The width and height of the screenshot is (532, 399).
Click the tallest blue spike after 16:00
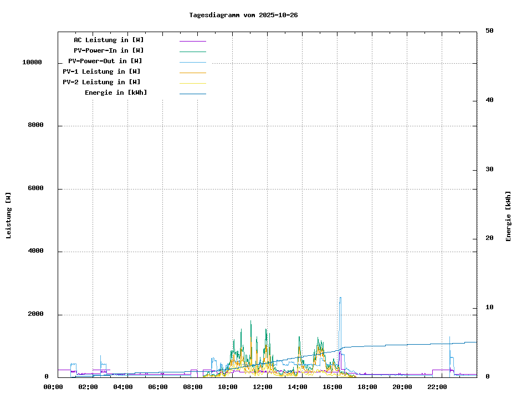point(340,299)
